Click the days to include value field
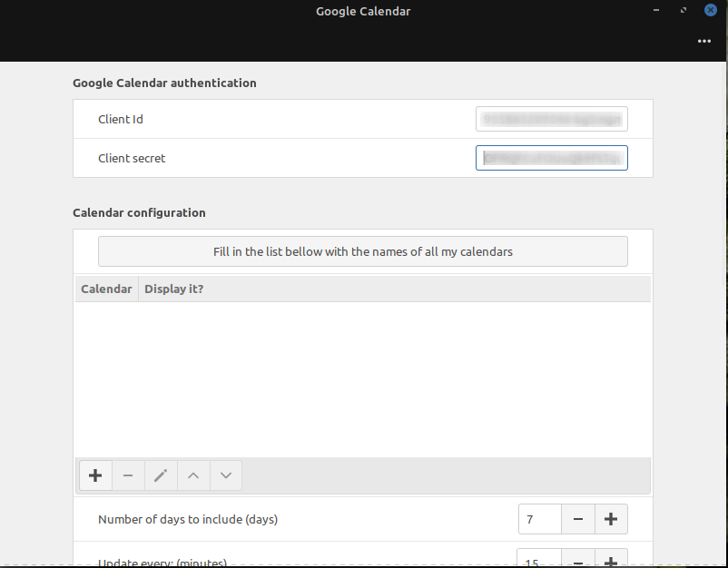 click(x=540, y=519)
